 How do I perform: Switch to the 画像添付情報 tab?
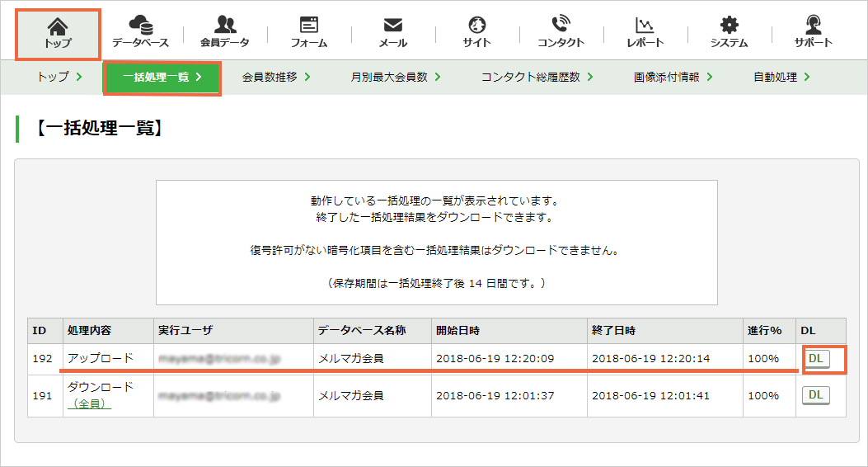click(673, 77)
